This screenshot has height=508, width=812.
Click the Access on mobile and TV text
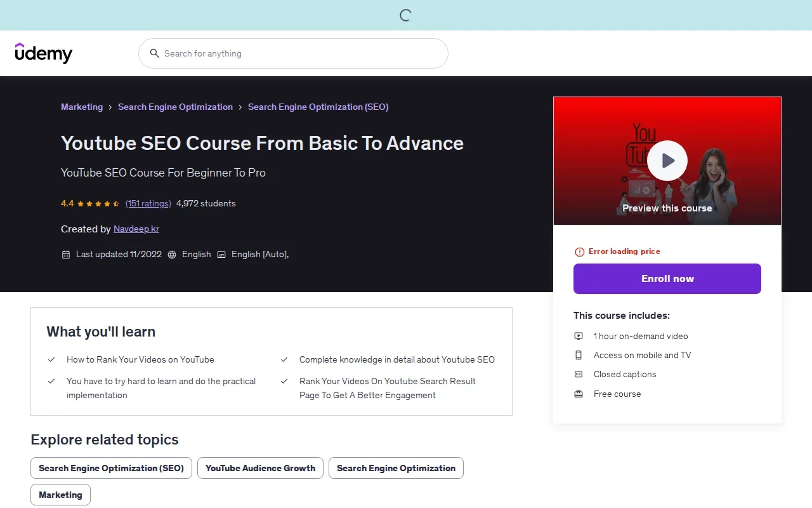pyautogui.click(x=643, y=355)
